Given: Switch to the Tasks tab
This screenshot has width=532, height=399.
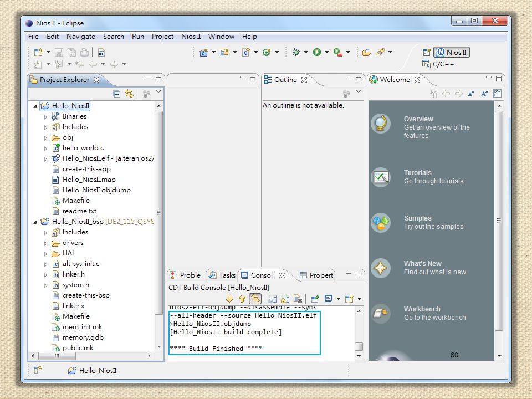Looking at the screenshot, I should [222, 275].
